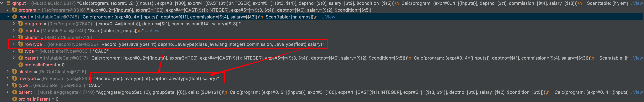
Task: Expand the program RexProgram@8316 node
Action: coord(8,10)
